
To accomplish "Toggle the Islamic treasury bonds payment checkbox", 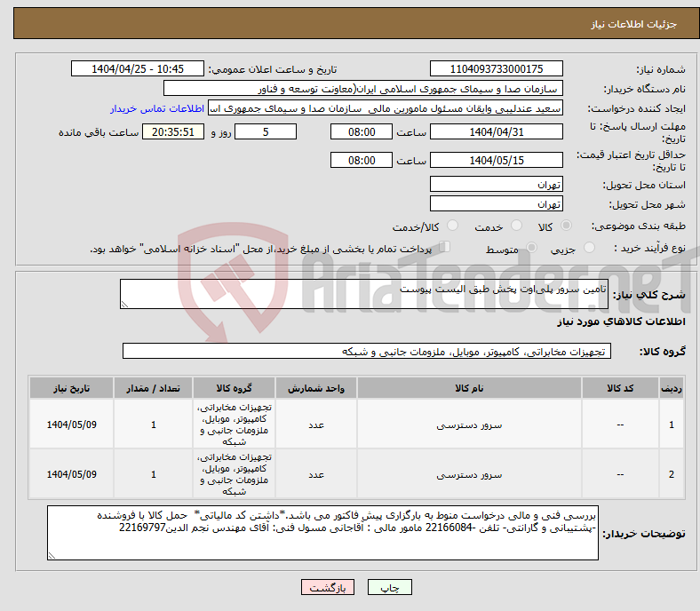I will (x=444, y=247).
